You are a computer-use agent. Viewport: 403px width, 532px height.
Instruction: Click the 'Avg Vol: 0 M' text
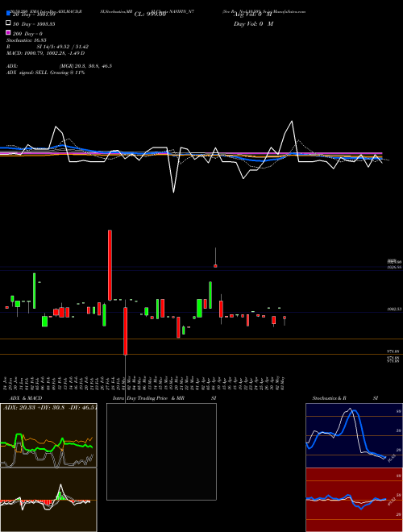click(253, 15)
